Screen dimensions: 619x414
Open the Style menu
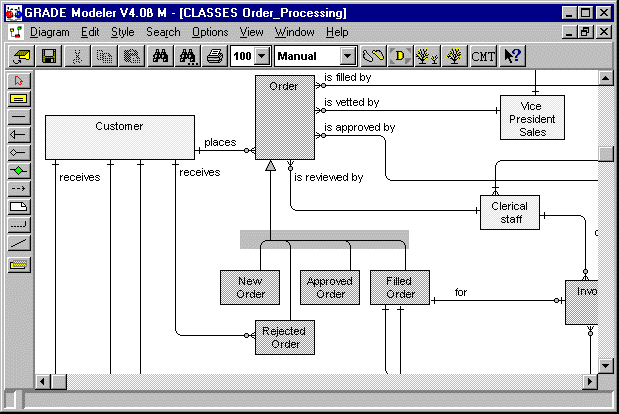[122, 32]
